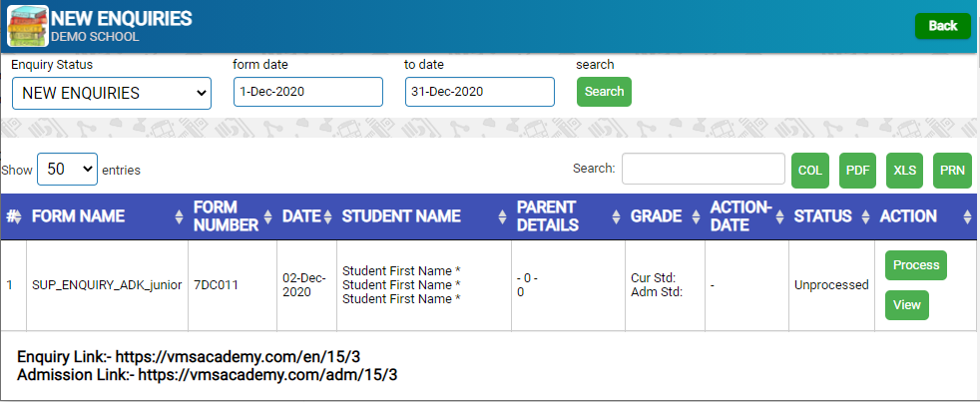Viewport: 980px width, 402px height.
Task: Focus the table Search text box
Action: pos(704,169)
